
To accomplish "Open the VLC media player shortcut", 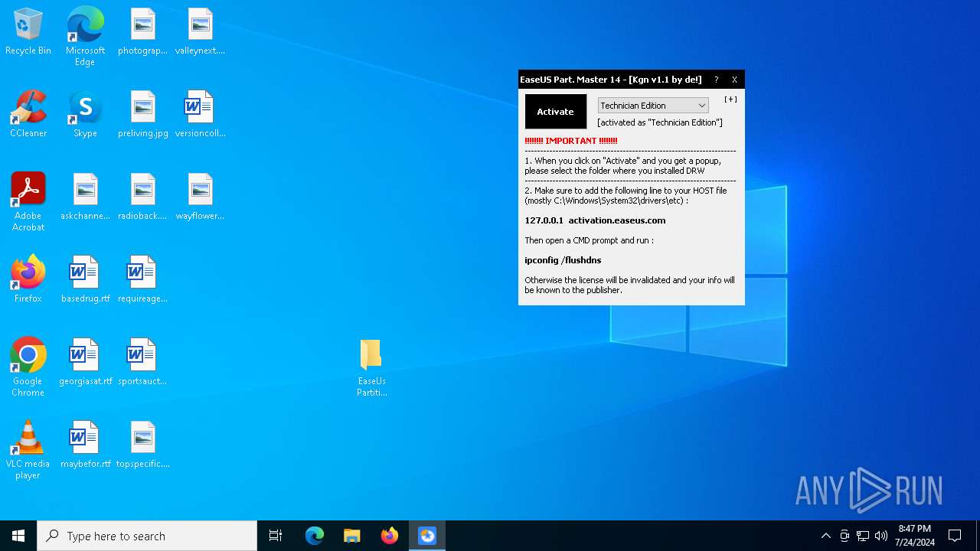I will (x=28, y=450).
